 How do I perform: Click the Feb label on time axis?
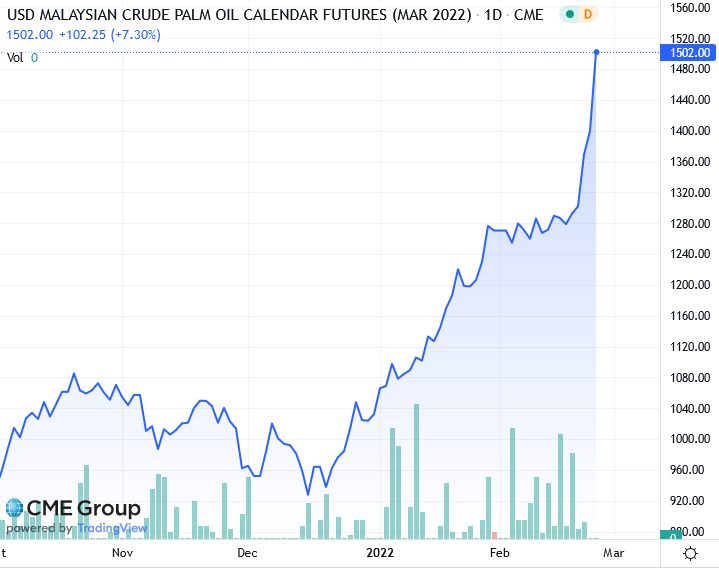pyautogui.click(x=500, y=552)
